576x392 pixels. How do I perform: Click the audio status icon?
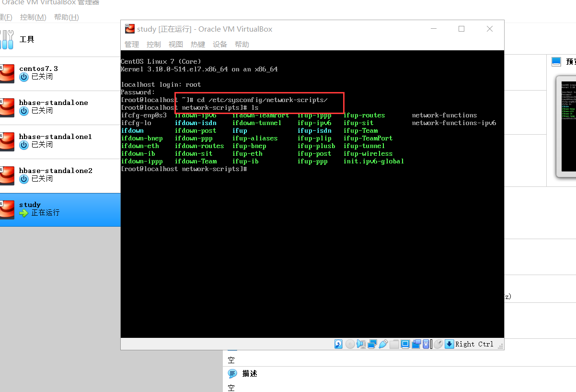361,344
